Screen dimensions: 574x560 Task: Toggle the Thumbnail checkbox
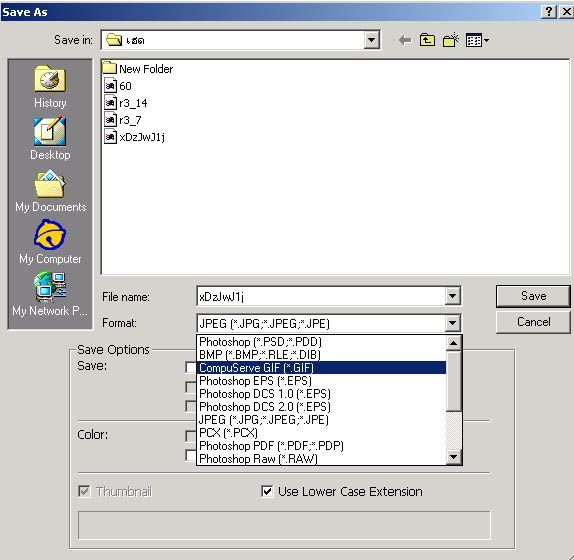click(x=84, y=491)
